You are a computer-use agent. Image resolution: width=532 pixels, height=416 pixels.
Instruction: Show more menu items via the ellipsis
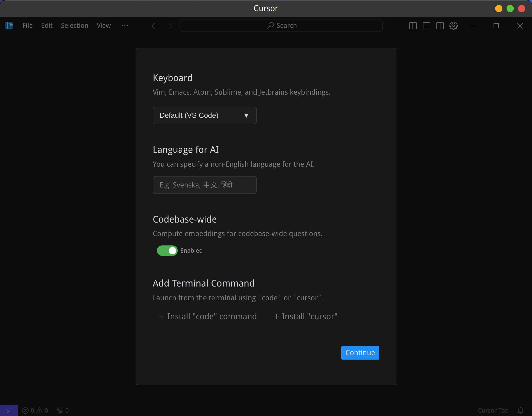tap(125, 26)
